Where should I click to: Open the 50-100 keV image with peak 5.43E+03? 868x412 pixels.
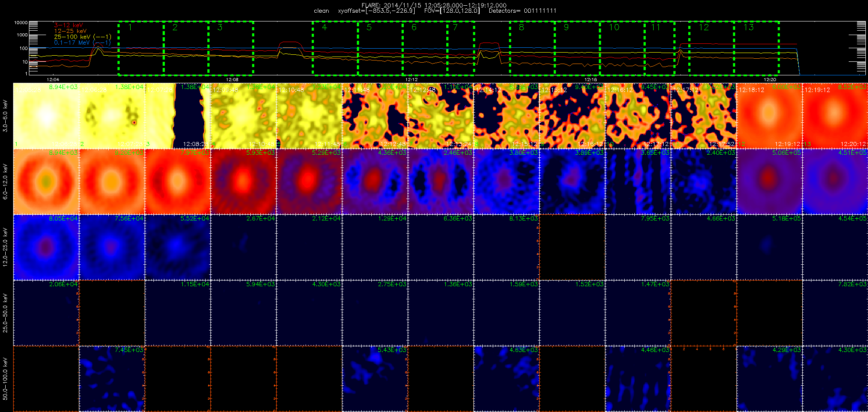[x=375, y=379]
